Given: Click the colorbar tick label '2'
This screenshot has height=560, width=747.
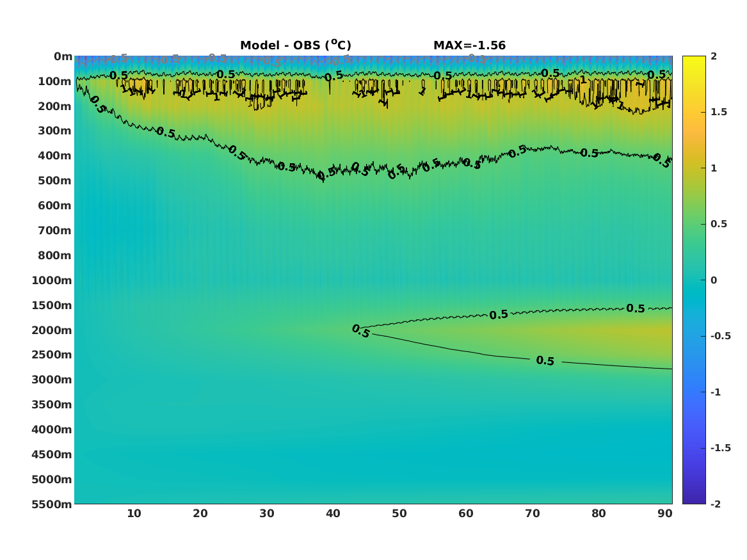Looking at the screenshot, I should point(714,56).
